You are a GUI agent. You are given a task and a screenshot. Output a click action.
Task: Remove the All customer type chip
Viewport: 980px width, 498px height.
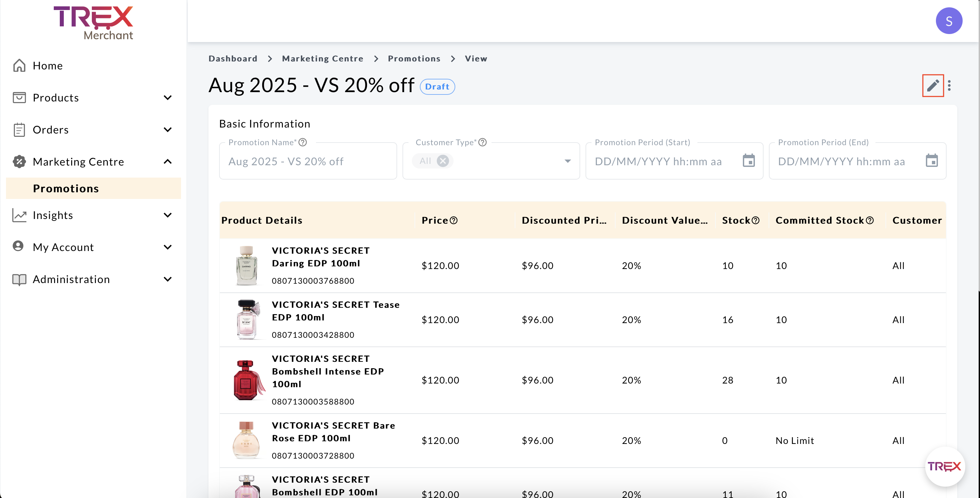pyautogui.click(x=443, y=161)
